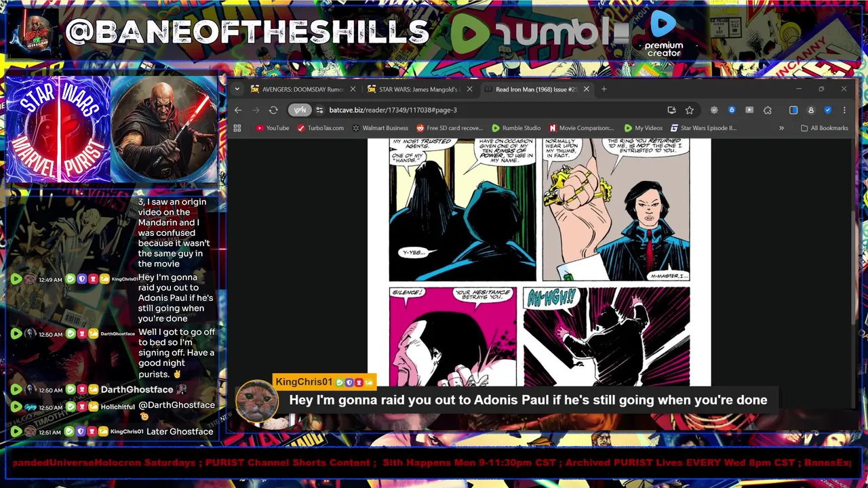Toggle the browser side panel
The image size is (868, 488).
[x=793, y=110]
